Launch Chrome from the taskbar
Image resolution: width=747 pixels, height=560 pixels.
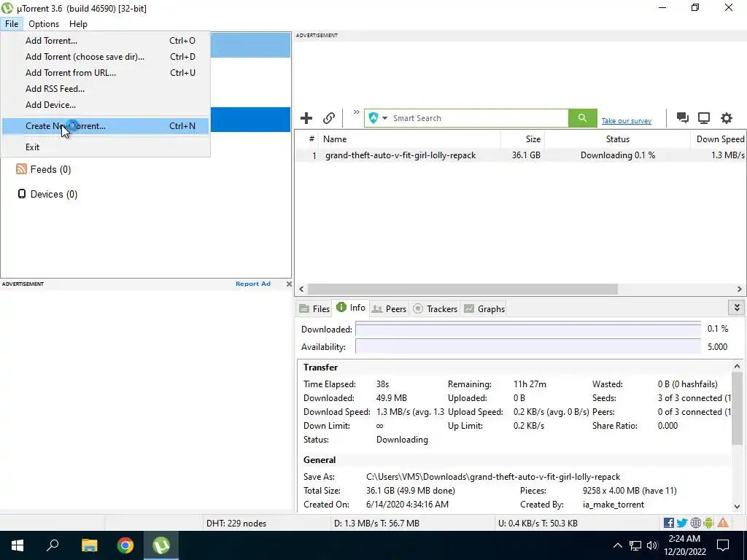point(125,545)
